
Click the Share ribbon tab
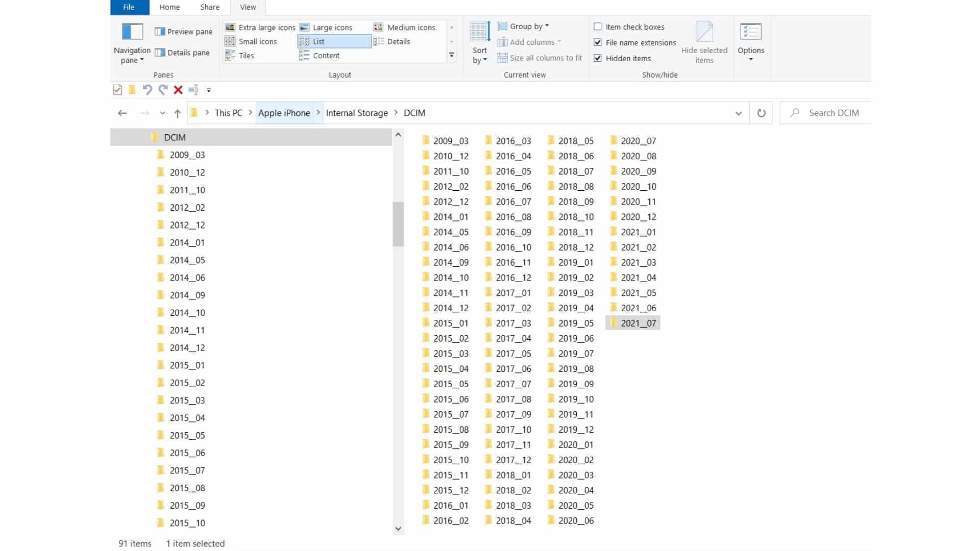(x=209, y=7)
